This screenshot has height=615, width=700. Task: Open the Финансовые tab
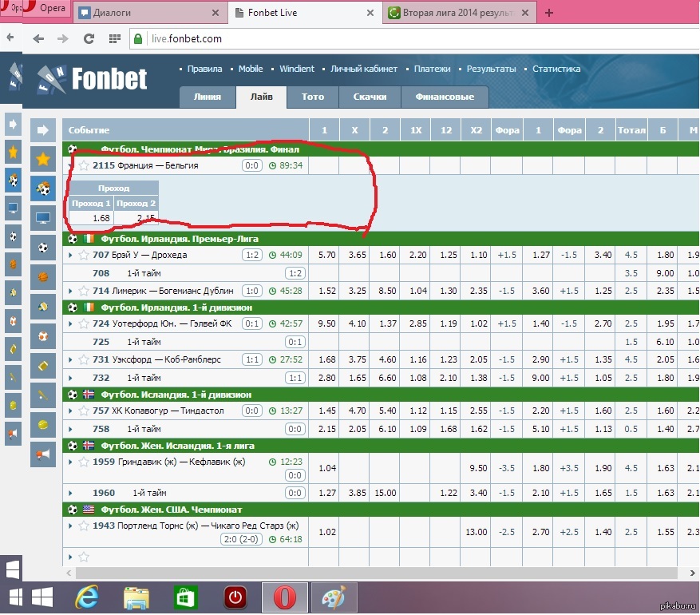[445, 97]
